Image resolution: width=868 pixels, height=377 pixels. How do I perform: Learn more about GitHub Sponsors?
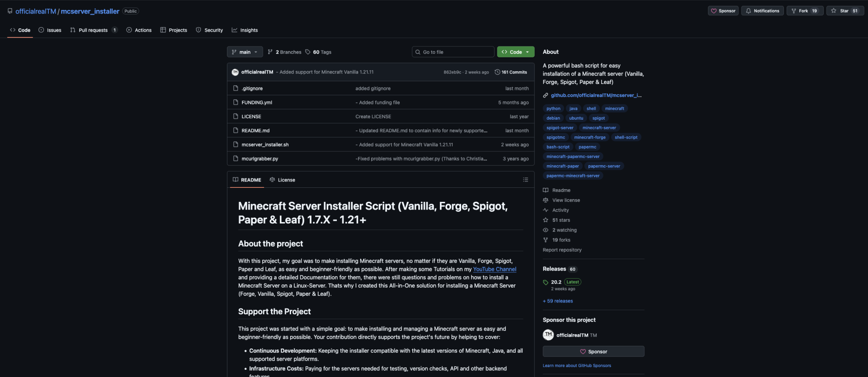pos(577,366)
